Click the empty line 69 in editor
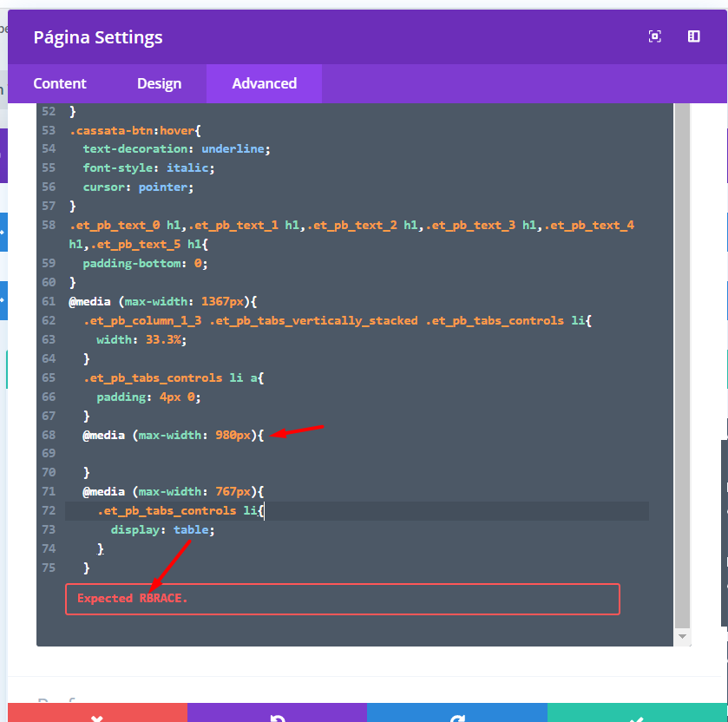 click(357, 453)
